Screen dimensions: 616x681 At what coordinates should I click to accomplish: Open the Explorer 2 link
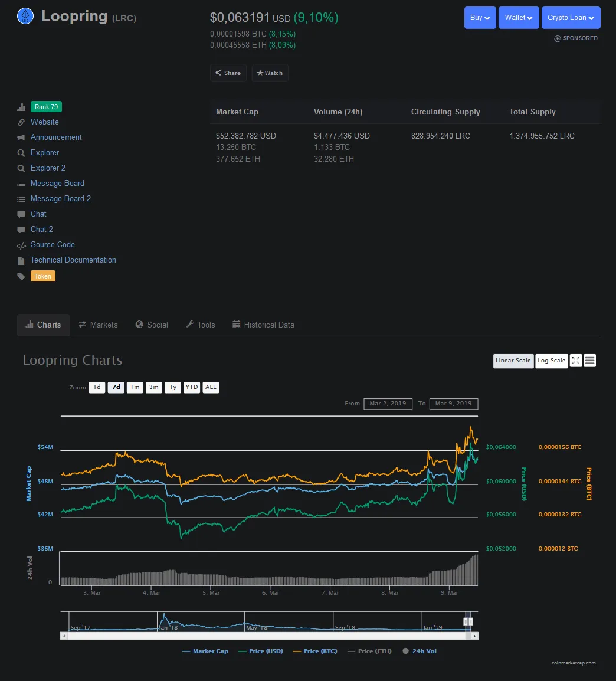click(48, 168)
